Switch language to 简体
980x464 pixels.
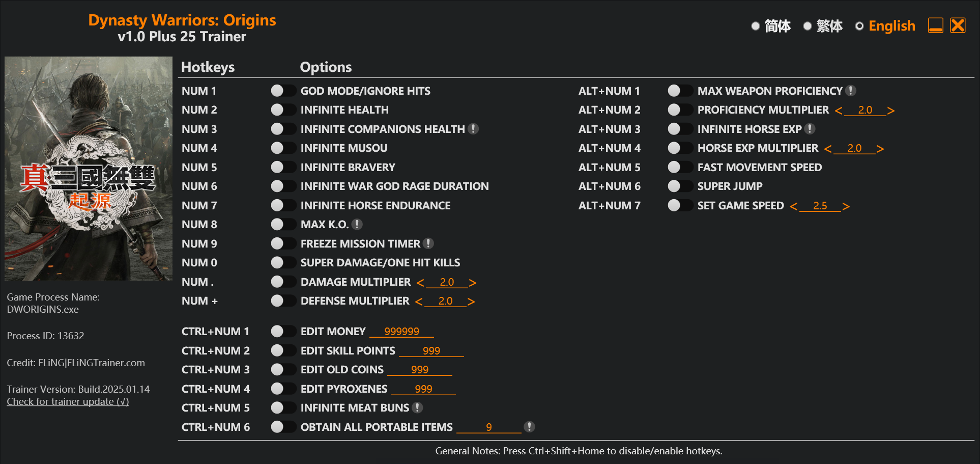(756, 26)
